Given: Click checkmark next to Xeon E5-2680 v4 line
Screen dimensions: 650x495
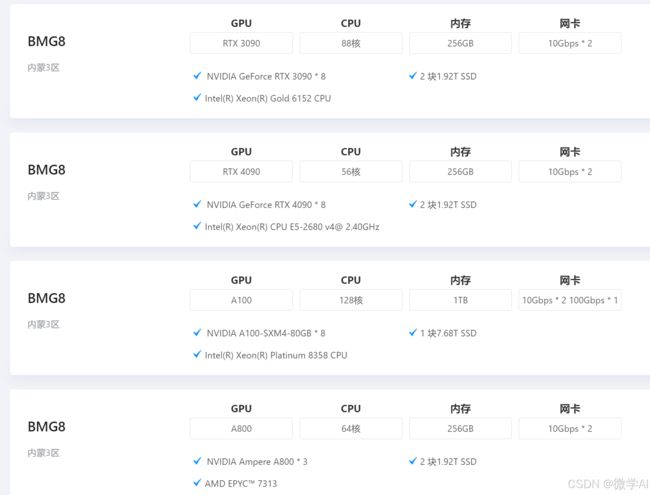Looking at the screenshot, I should [x=197, y=226].
